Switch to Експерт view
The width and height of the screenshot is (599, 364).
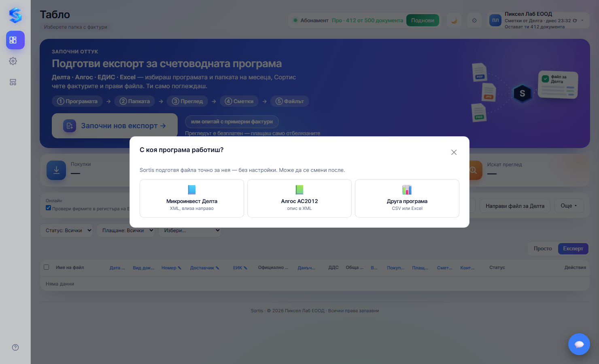pyautogui.click(x=573, y=248)
